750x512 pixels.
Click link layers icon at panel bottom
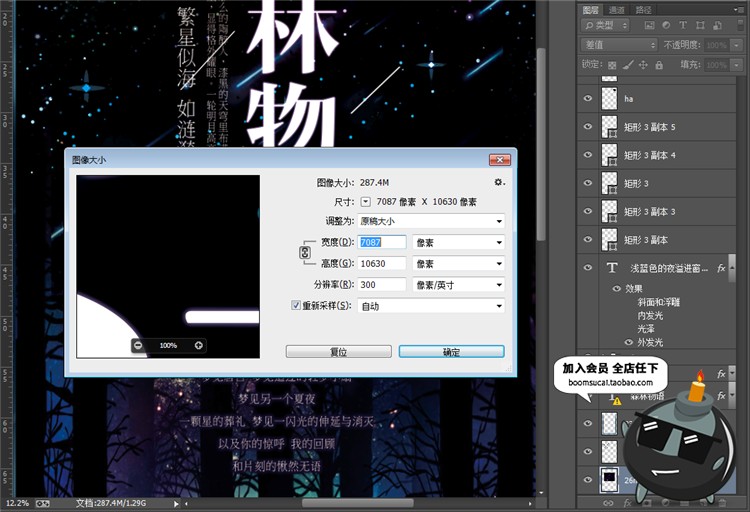tap(608, 503)
